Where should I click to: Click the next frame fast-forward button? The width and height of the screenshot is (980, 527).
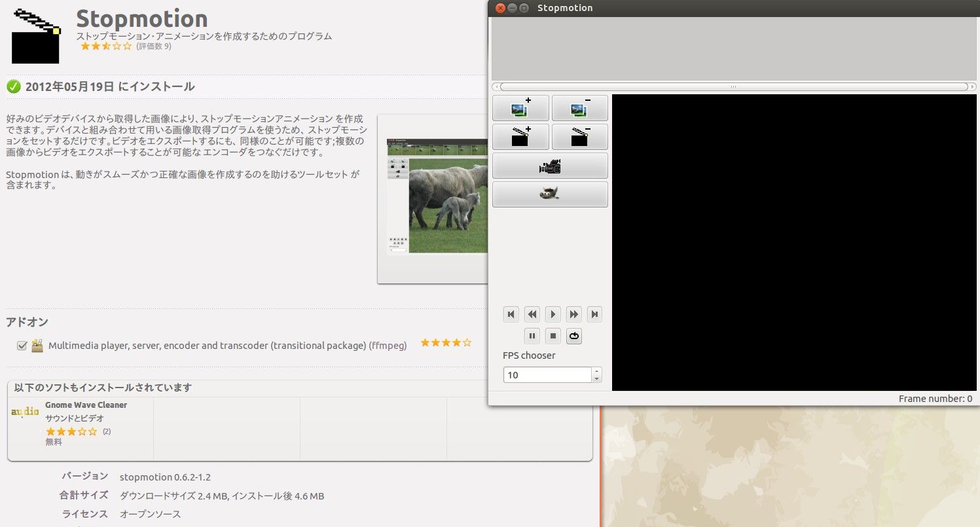(574, 314)
